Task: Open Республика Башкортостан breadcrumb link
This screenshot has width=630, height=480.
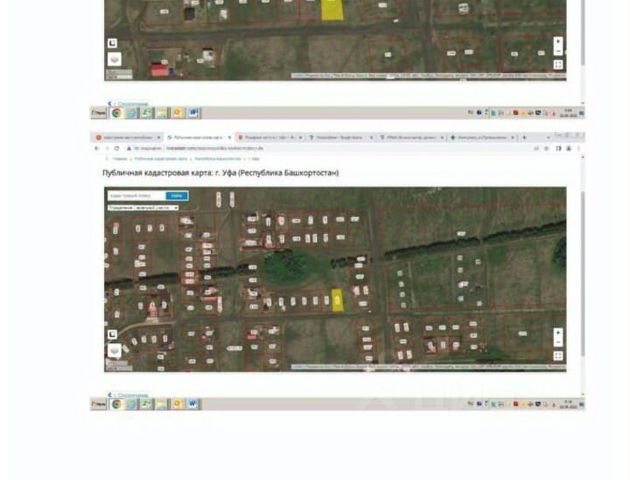Action: 218,159
